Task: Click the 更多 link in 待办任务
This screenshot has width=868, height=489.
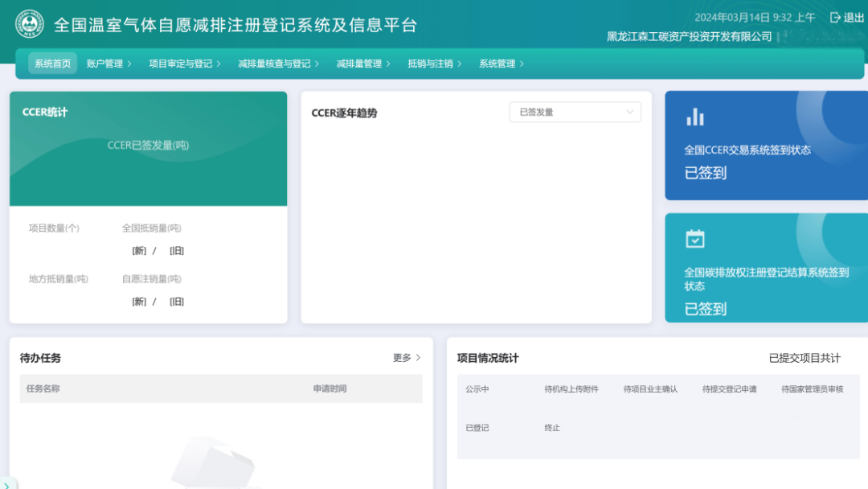Action: click(407, 358)
